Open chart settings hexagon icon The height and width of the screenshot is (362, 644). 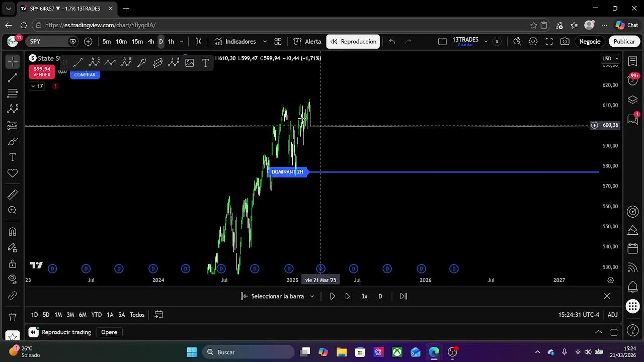pyautogui.click(x=533, y=42)
